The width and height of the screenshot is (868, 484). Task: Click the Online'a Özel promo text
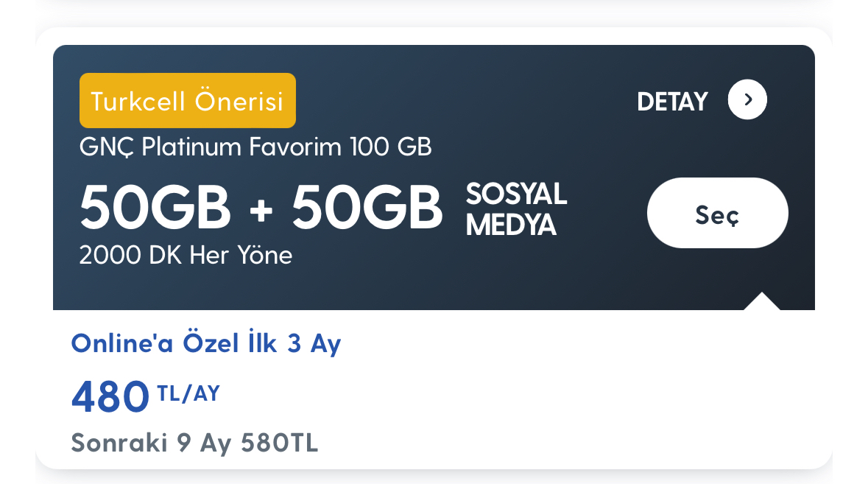(155, 344)
